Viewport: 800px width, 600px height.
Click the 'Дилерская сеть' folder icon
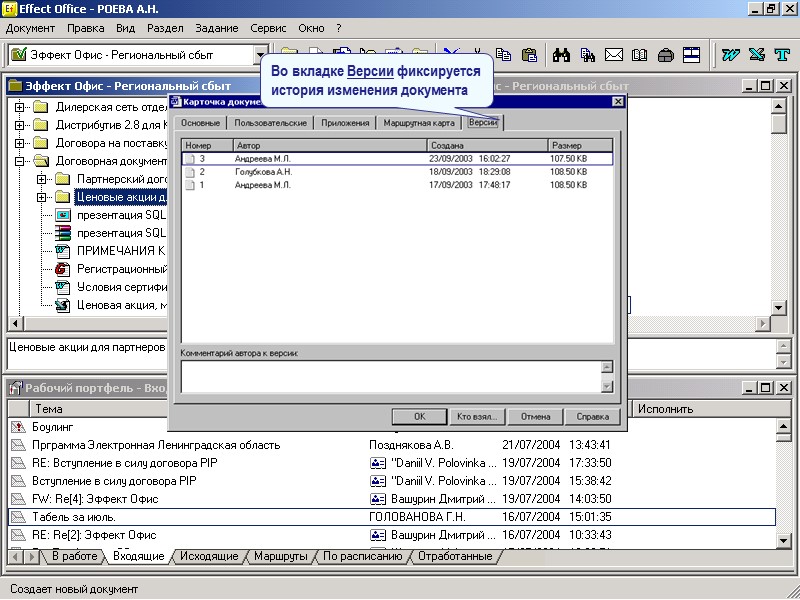(41, 107)
